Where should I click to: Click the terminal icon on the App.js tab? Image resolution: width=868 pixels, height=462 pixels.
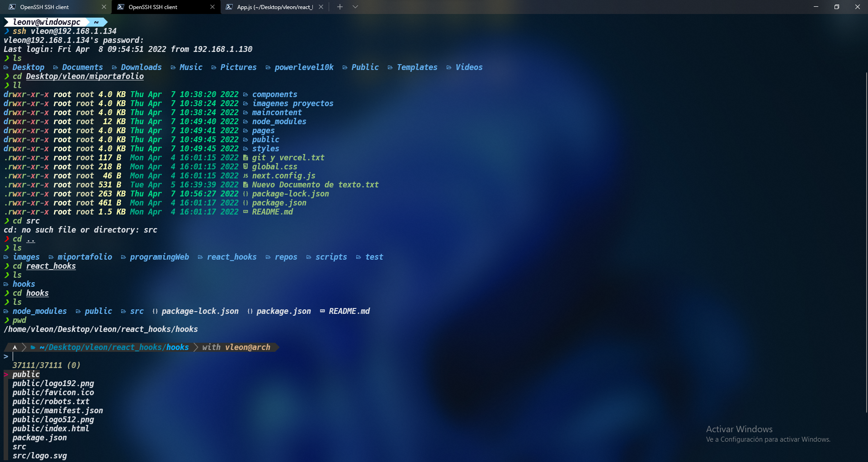[x=229, y=7]
